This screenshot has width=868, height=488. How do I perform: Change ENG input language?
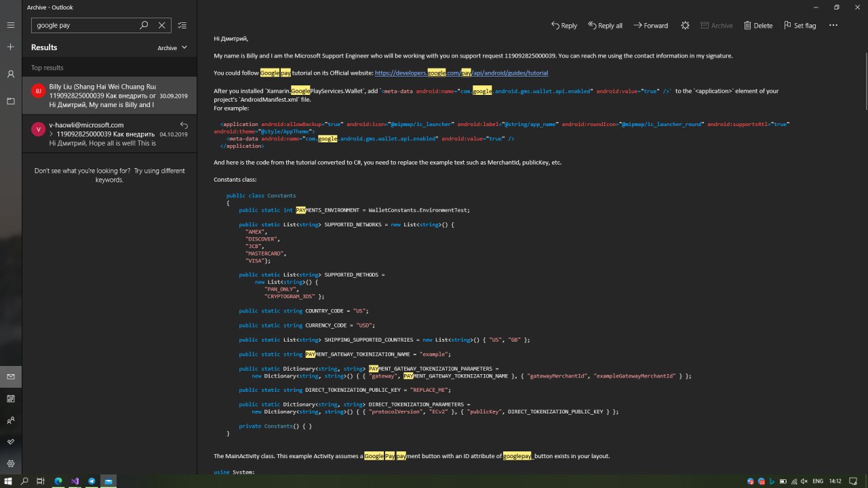click(x=818, y=481)
